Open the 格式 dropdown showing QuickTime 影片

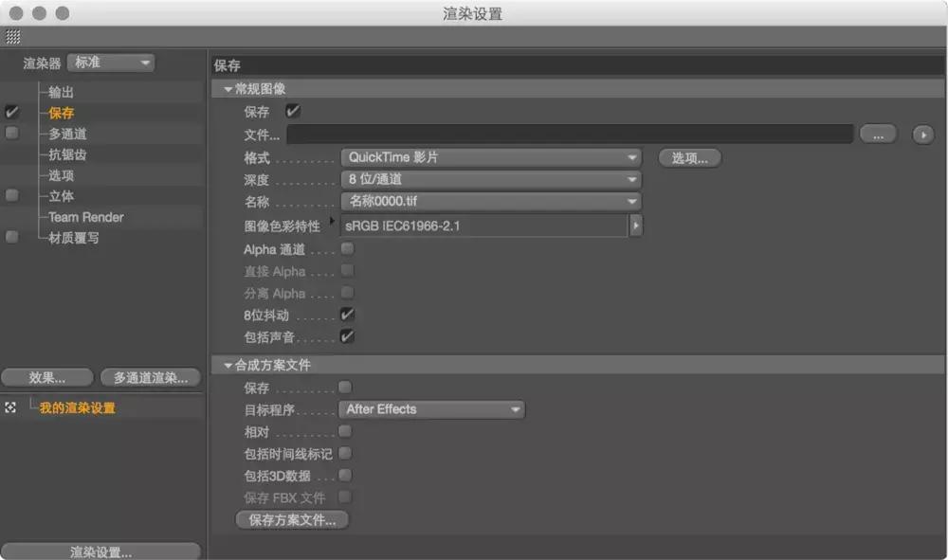tap(490, 157)
